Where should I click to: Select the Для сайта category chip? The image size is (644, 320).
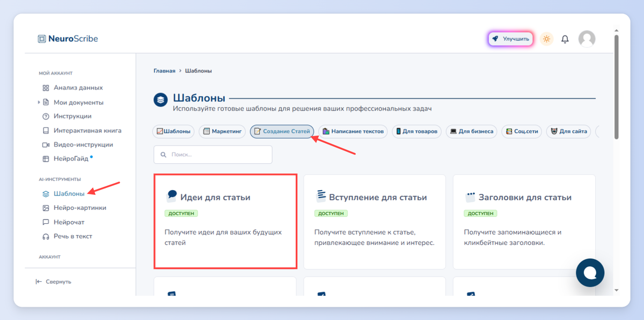[569, 131]
